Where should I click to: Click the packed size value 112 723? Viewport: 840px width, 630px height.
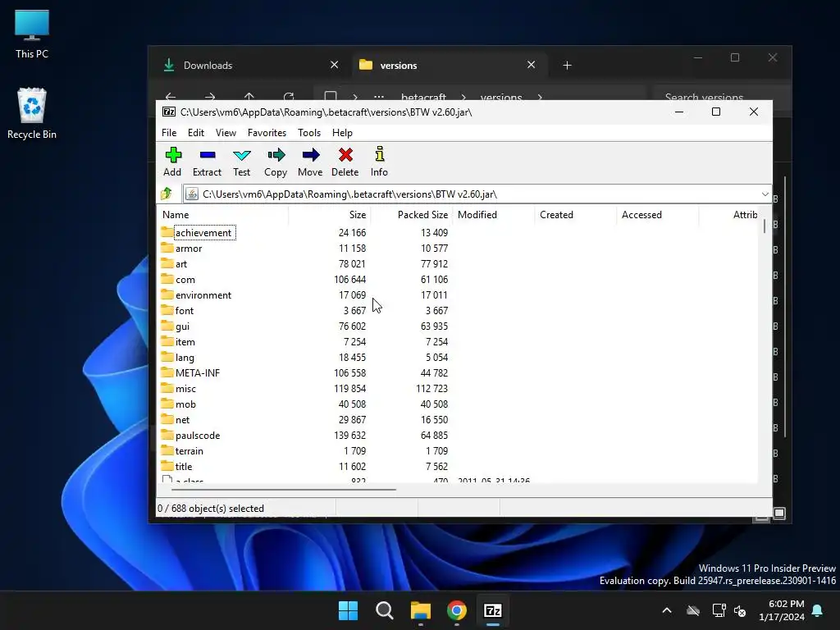coord(431,388)
